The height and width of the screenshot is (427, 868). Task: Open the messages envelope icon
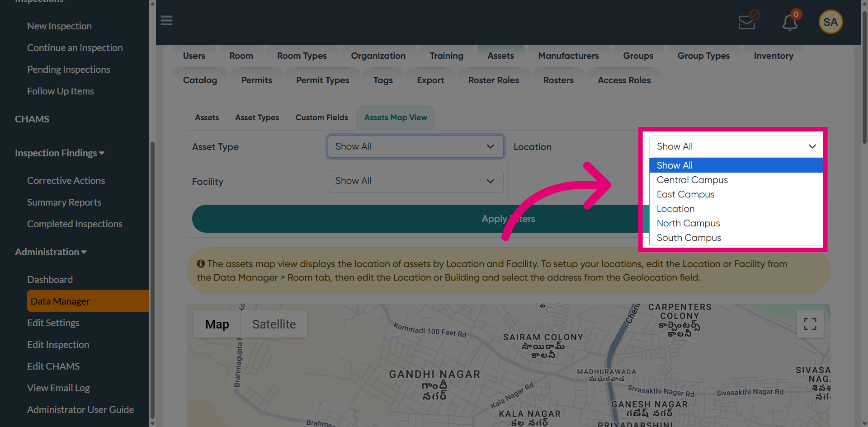pos(749,21)
